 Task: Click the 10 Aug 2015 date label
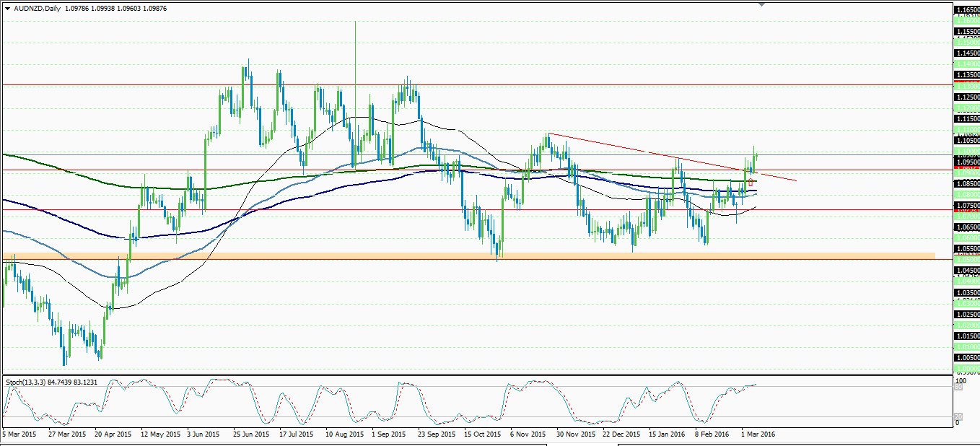[344, 434]
